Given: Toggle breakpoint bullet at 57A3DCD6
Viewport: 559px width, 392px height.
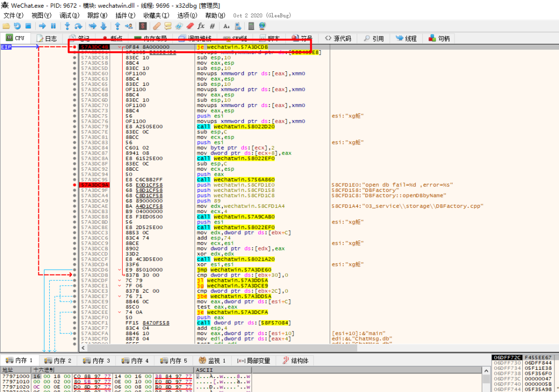Looking at the screenshot, I should 74,270.
